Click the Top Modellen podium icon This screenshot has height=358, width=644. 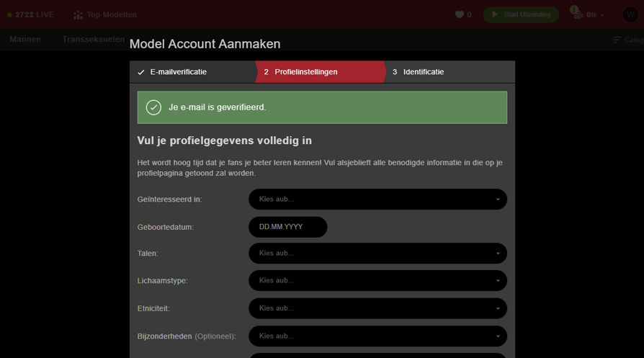point(78,15)
